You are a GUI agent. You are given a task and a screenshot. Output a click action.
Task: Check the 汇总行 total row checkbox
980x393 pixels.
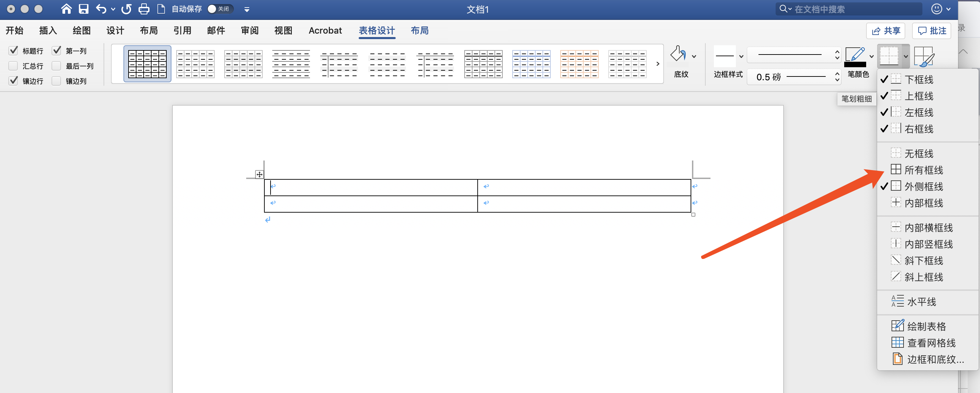coord(13,66)
